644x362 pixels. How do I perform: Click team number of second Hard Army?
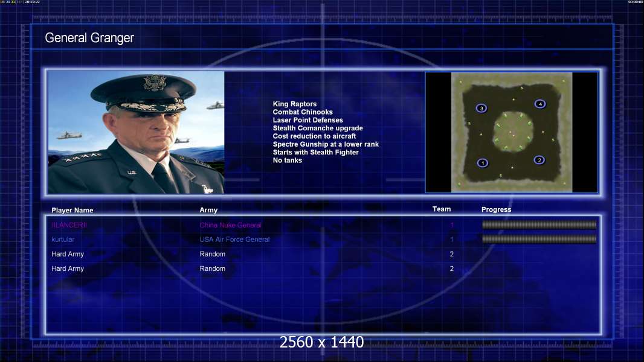[452, 268]
